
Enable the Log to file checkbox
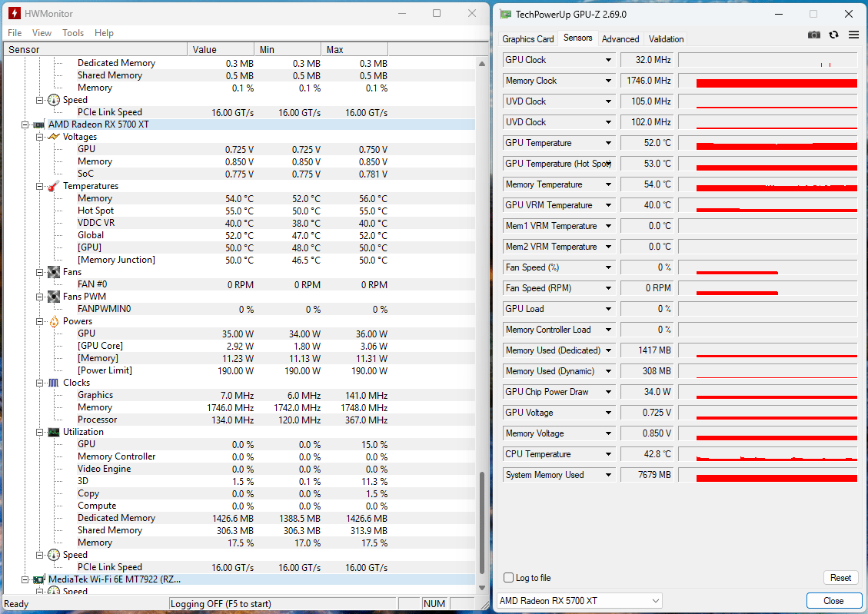509,577
